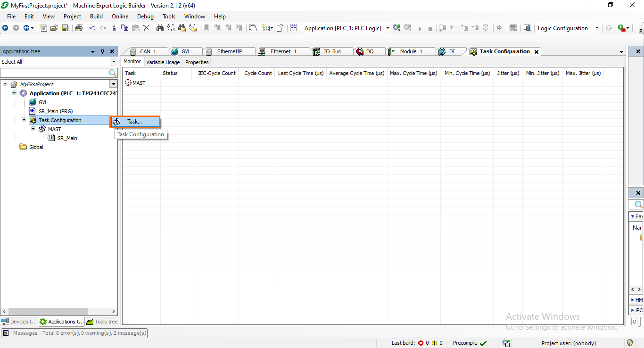Click the status bar icon left of Project user
The image size is (644, 348).
click(x=506, y=343)
